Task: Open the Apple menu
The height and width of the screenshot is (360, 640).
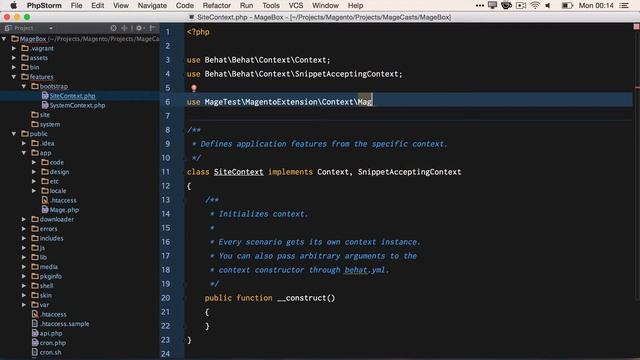Action: click(x=13, y=5)
